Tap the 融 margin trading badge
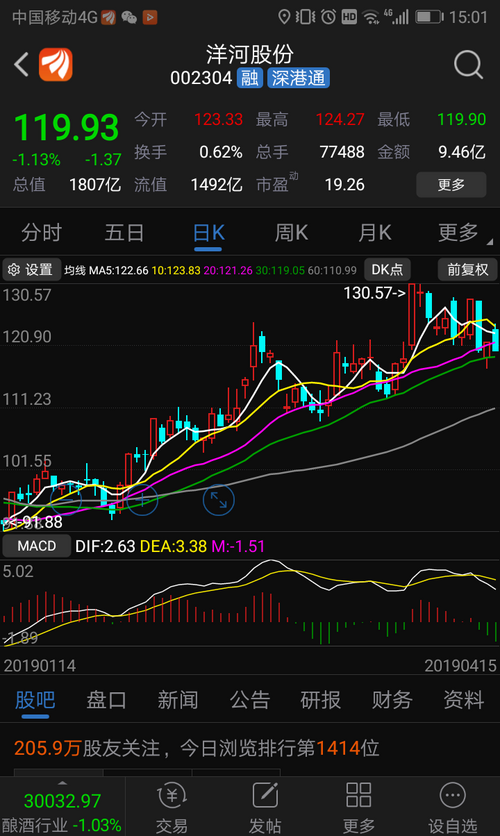The height and width of the screenshot is (836, 500). (249, 78)
